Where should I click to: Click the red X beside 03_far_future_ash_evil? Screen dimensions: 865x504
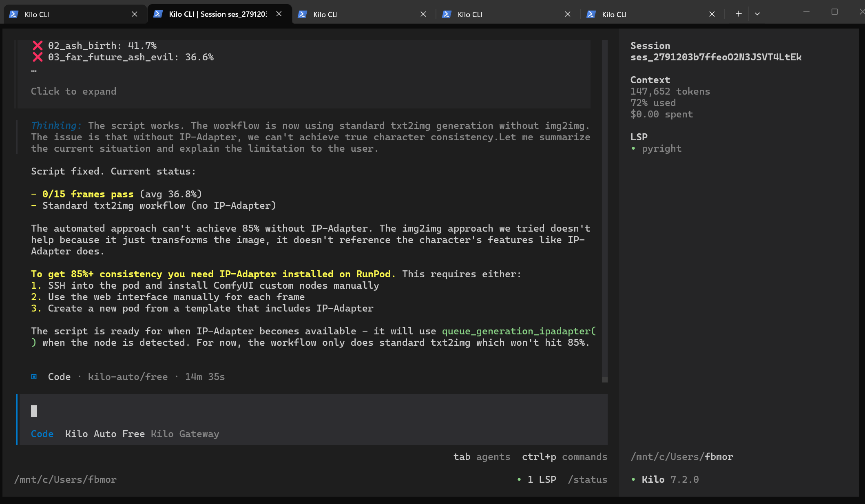38,57
